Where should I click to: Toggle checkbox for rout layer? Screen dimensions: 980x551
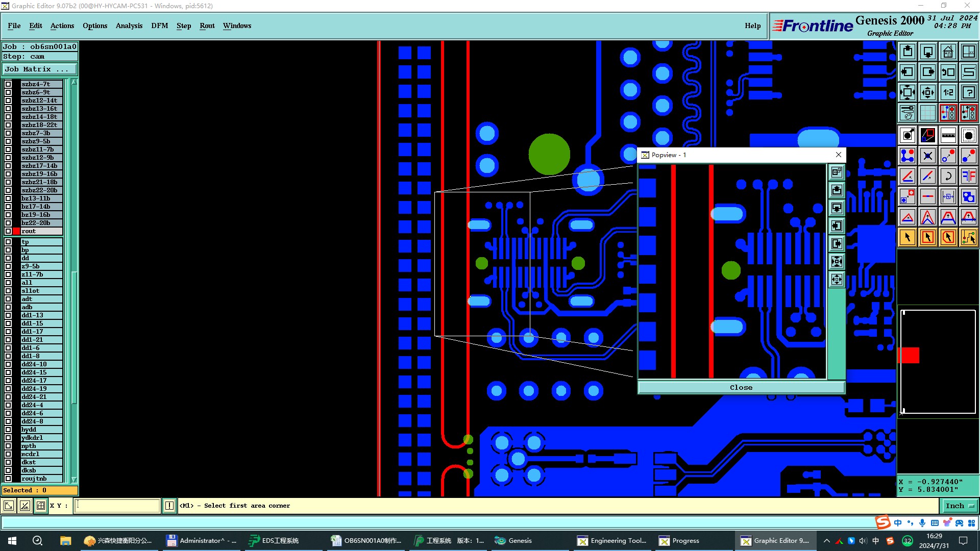tap(8, 231)
